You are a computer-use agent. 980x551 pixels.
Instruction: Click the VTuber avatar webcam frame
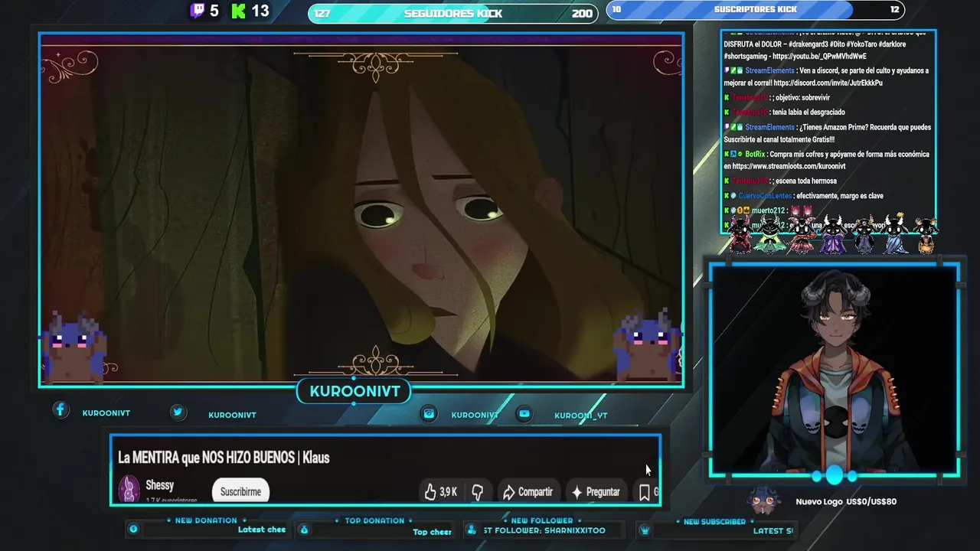pos(834,370)
